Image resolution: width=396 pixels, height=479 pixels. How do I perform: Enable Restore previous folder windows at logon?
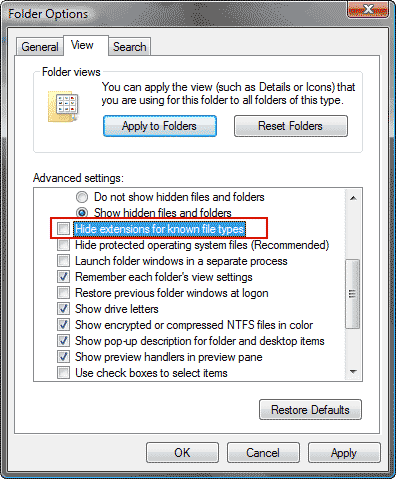coord(63,293)
